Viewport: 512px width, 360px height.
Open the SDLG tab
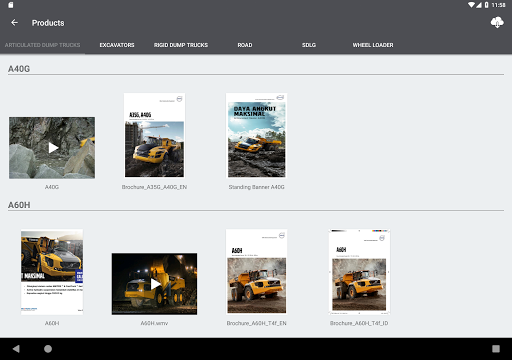pos(309,45)
